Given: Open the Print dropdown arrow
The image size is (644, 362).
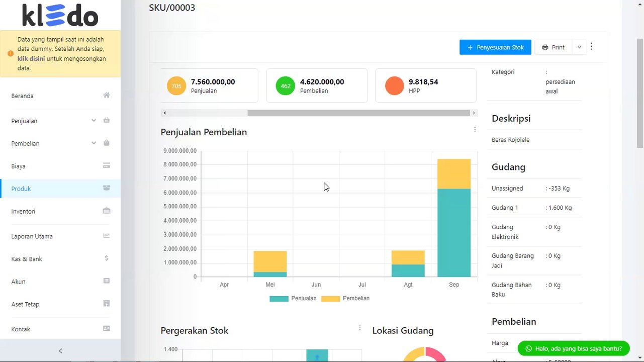Looking at the screenshot, I should (579, 47).
